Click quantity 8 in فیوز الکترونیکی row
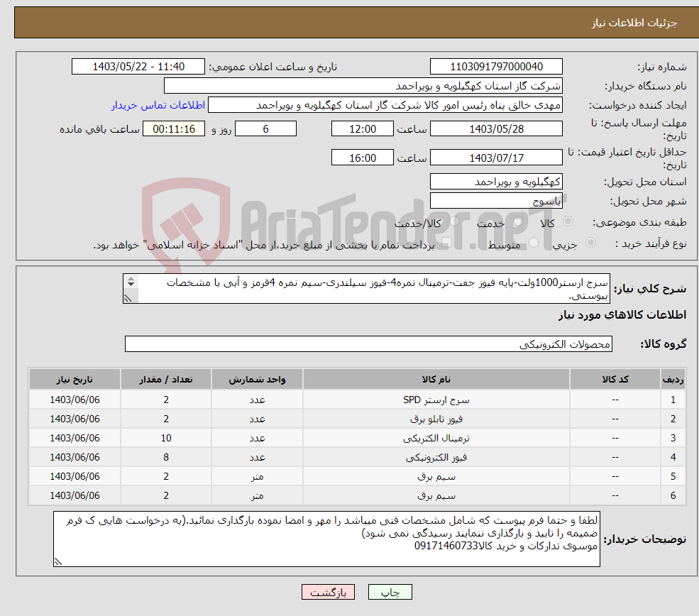 coord(166,457)
